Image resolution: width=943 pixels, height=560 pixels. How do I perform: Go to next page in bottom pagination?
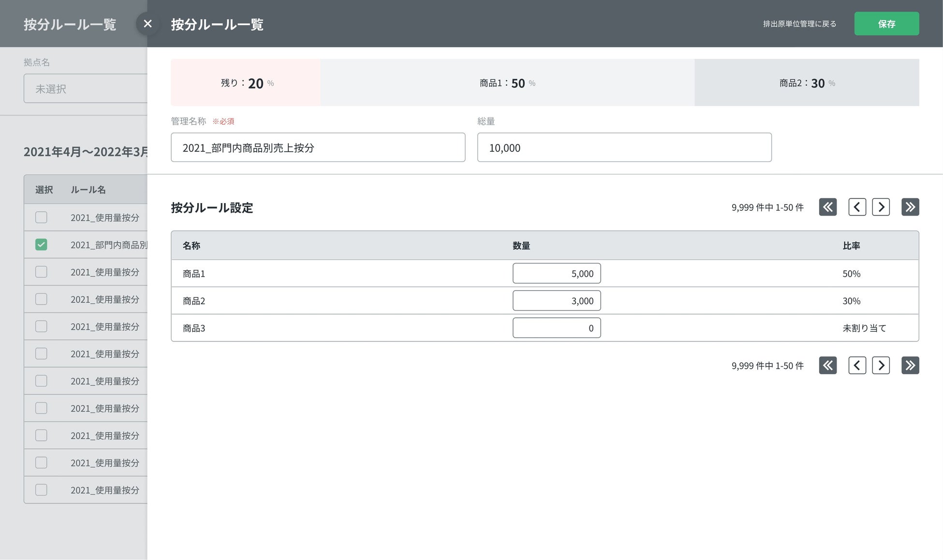[881, 365]
